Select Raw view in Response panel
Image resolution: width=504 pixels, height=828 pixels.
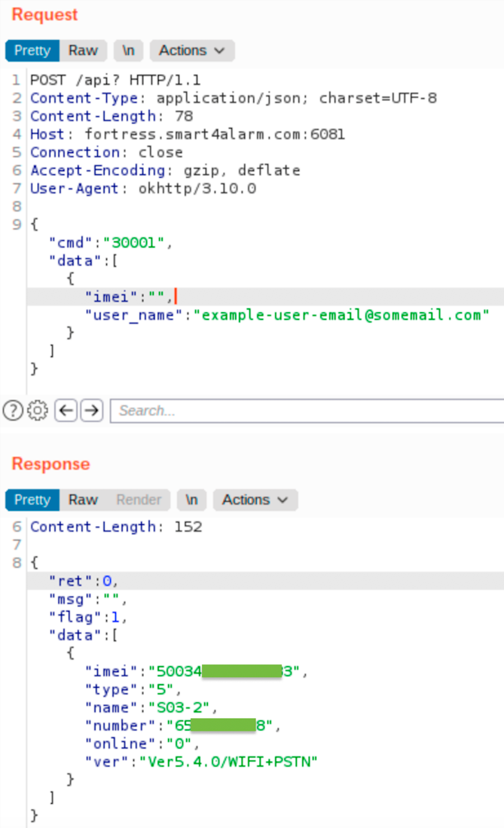tap(83, 500)
